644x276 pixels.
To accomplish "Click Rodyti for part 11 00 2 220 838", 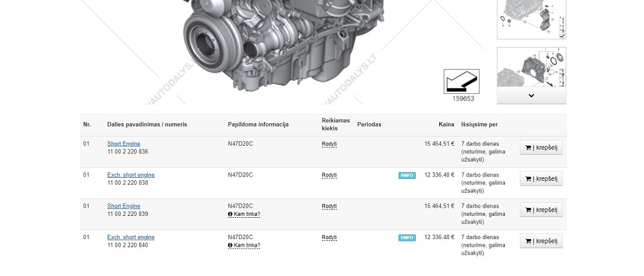I will pyautogui.click(x=330, y=175).
